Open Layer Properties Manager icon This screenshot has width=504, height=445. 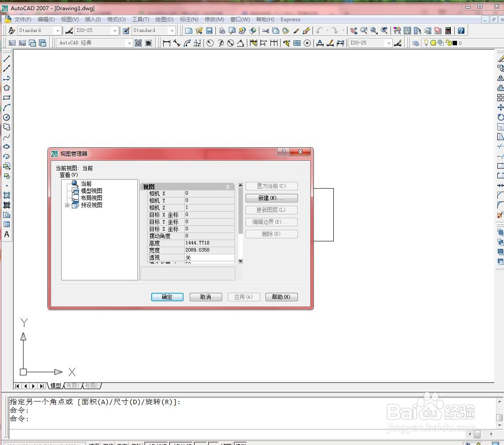(416, 43)
